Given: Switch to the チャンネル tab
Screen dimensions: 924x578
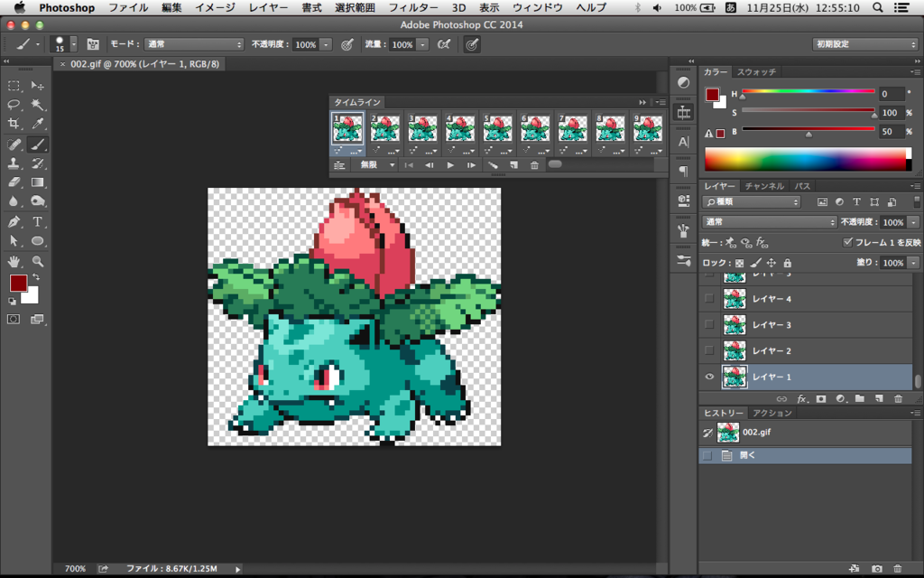Looking at the screenshot, I should point(763,186).
